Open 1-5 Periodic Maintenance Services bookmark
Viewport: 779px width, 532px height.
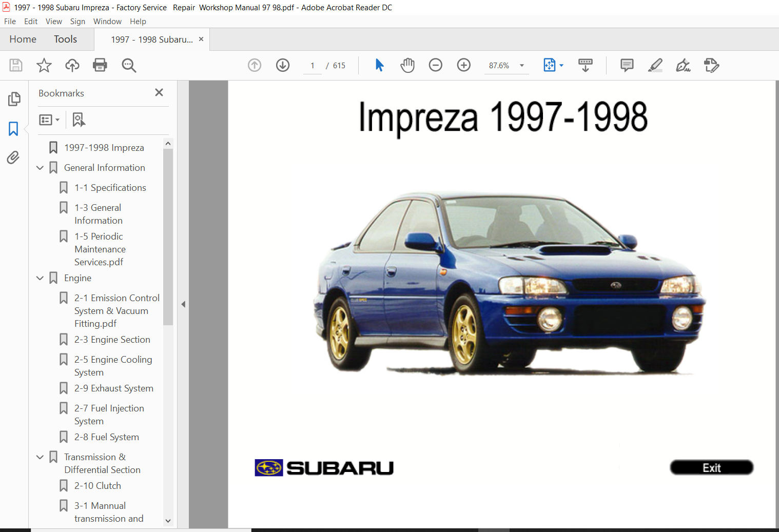[100, 249]
